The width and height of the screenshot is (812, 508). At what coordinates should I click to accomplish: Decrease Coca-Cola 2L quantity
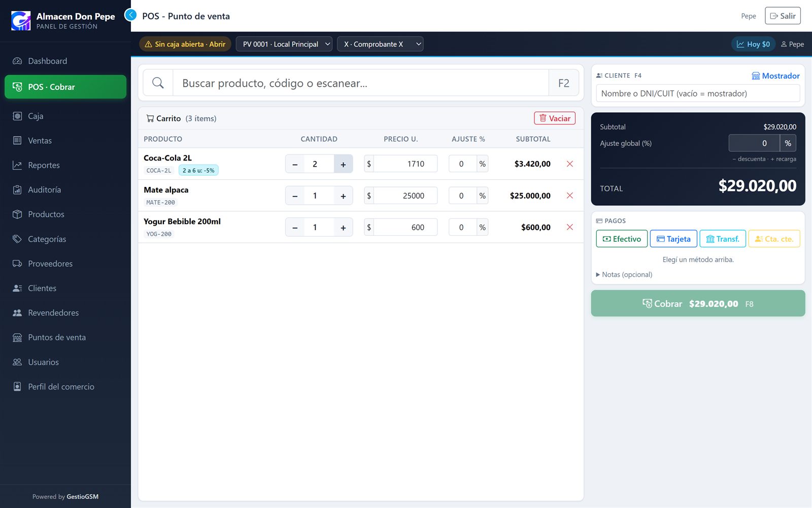click(x=295, y=164)
